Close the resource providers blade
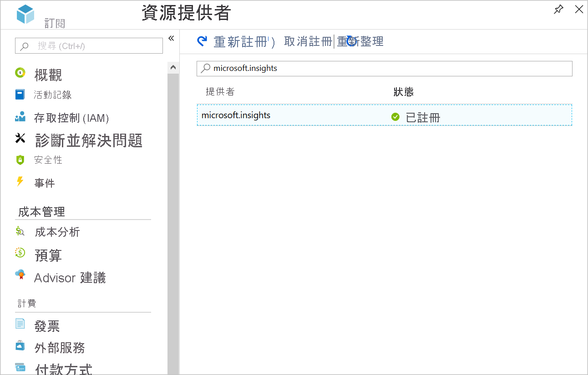Viewport: 588px width, 375px height. click(x=579, y=10)
